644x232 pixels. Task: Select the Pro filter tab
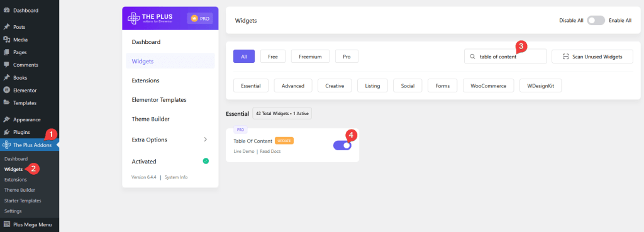[x=347, y=57]
